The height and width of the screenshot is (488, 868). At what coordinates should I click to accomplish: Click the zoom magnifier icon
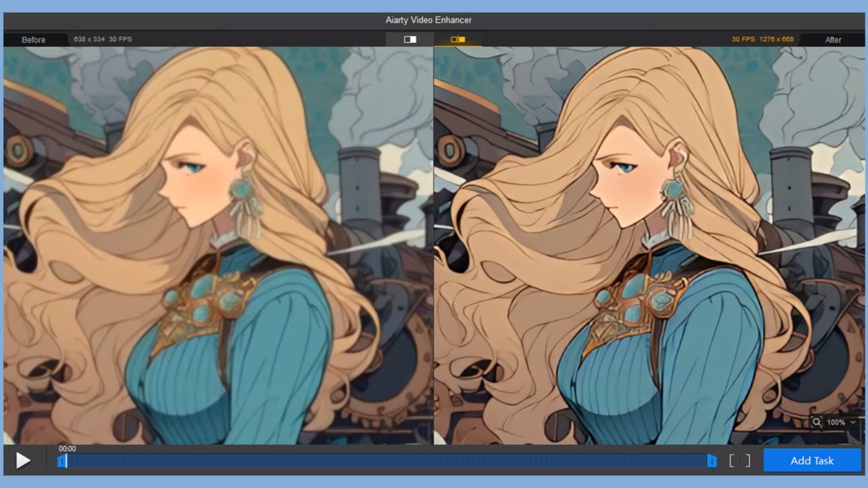[x=817, y=422]
